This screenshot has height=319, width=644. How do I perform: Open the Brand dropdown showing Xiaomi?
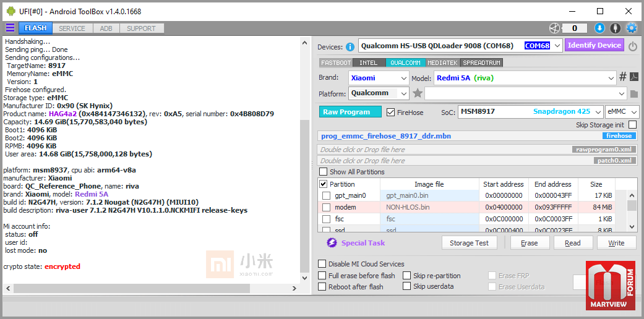(378, 78)
